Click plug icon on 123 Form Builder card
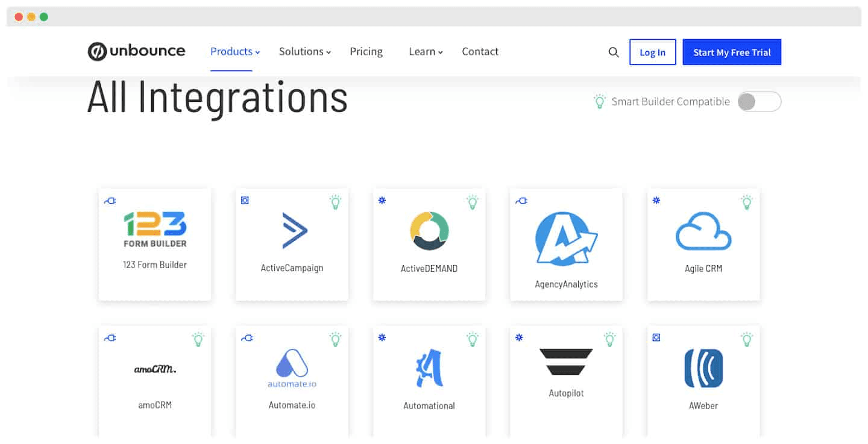 pyautogui.click(x=110, y=201)
